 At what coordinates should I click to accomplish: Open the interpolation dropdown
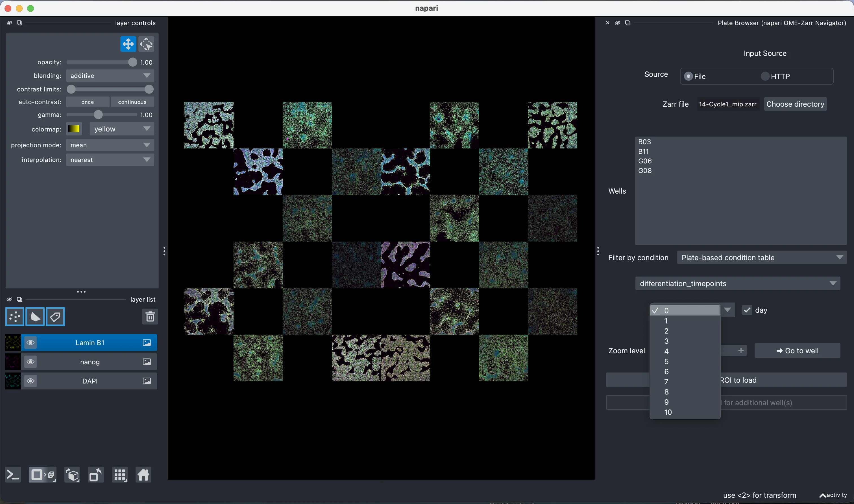110,160
